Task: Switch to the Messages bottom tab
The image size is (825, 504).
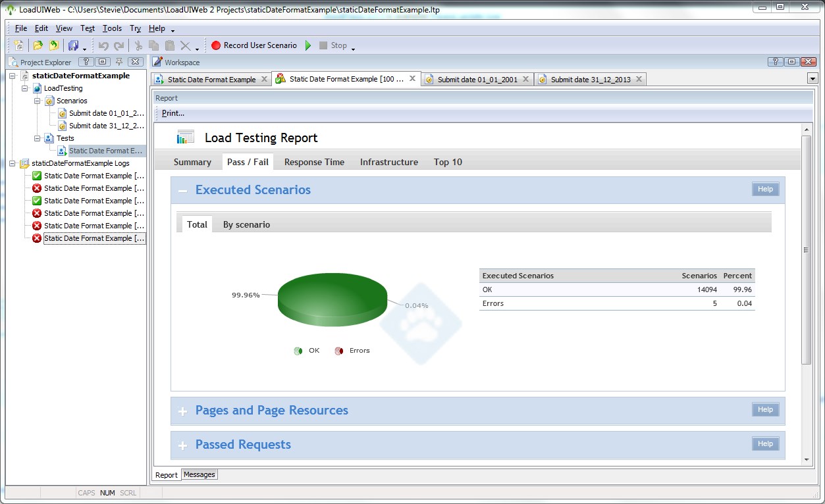Action: [x=200, y=474]
